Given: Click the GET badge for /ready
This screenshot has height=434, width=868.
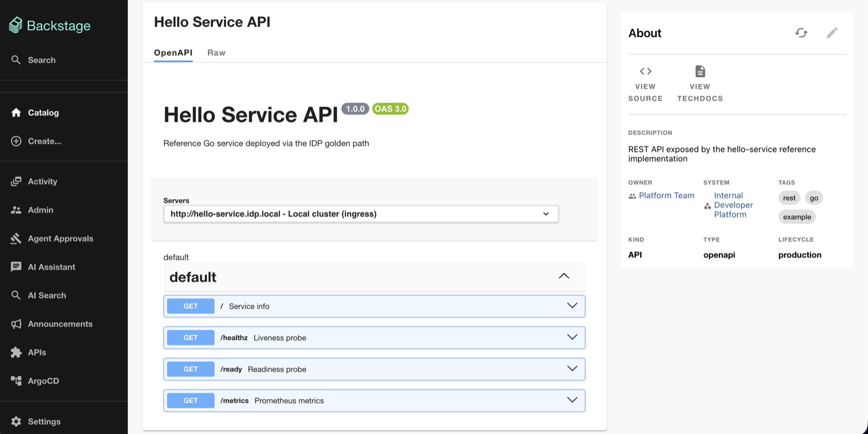Looking at the screenshot, I should pos(190,369).
